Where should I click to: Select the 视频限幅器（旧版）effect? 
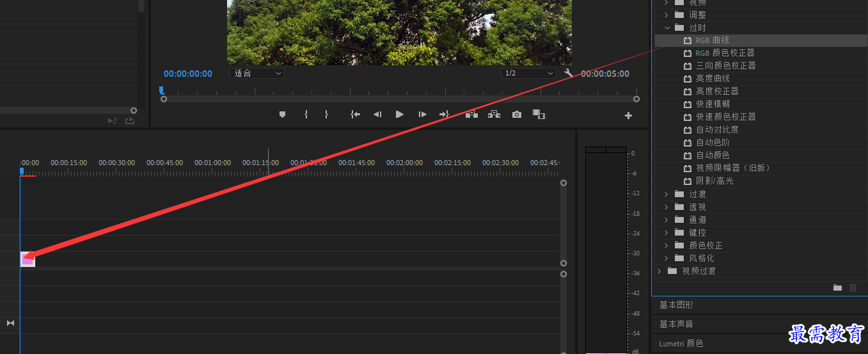coord(733,168)
